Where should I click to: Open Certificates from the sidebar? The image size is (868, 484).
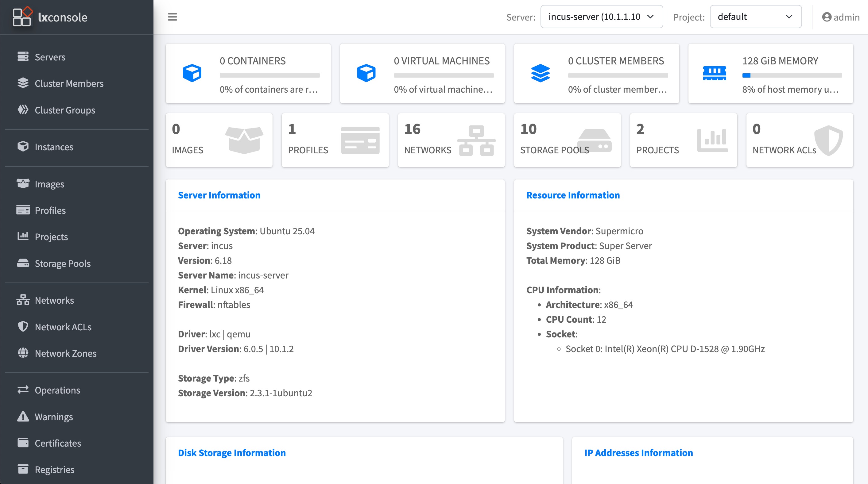58,443
